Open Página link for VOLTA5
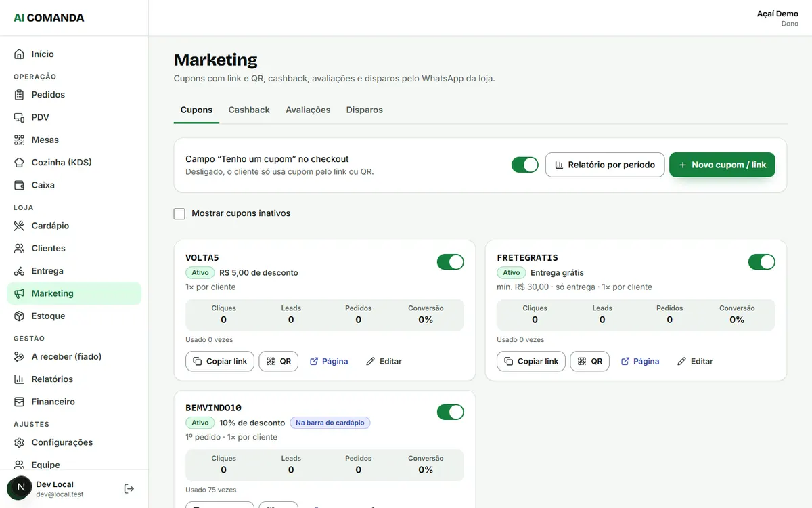Screen dimensions: 812x508 [329, 361]
